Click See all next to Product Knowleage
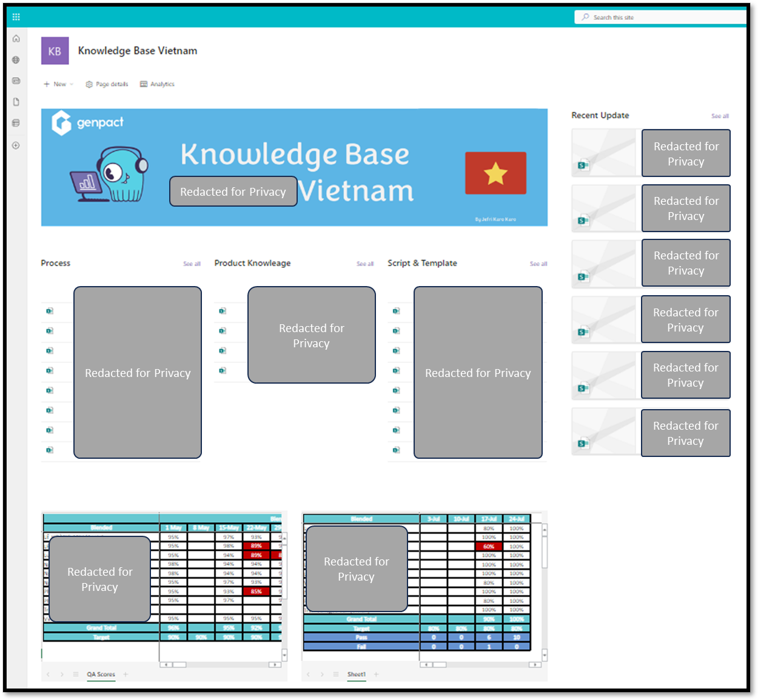The image size is (758, 700). tap(365, 264)
